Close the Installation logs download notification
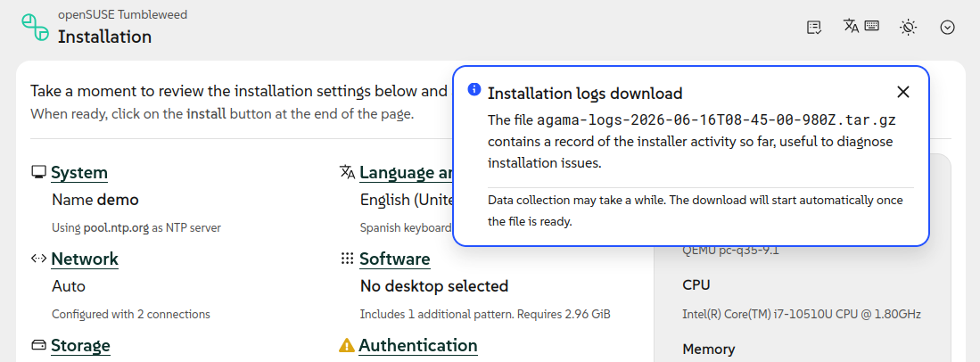The image size is (980, 362). pyautogui.click(x=902, y=93)
